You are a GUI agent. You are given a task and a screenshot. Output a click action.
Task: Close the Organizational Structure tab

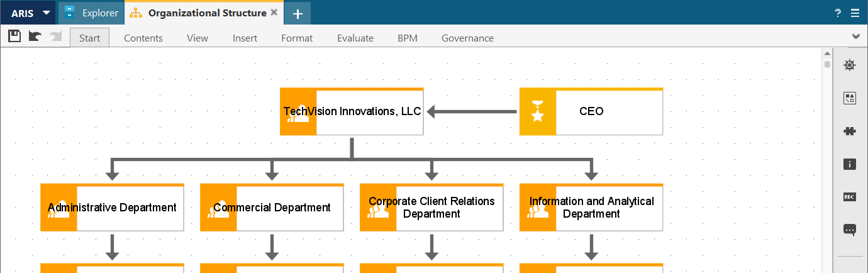pos(274,12)
